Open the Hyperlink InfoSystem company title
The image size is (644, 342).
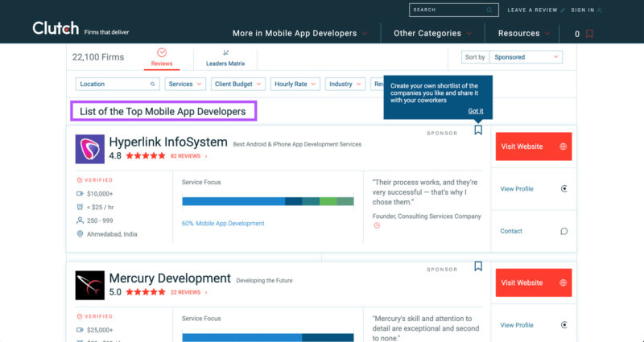[168, 142]
